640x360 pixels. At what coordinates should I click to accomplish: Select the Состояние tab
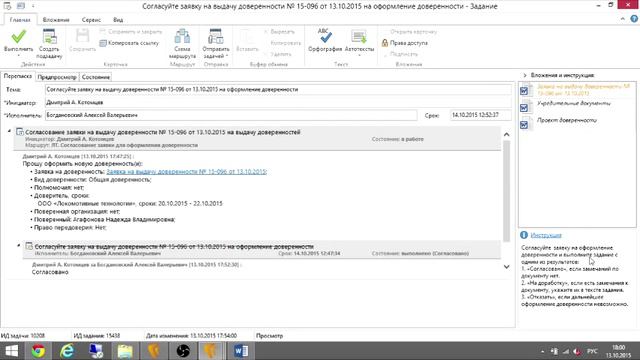pos(96,77)
